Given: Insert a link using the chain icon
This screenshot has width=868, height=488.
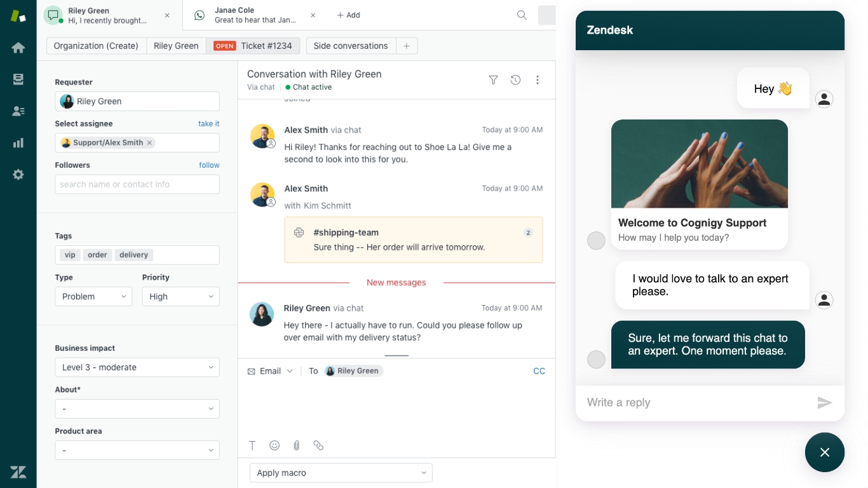Looking at the screenshot, I should 318,445.
